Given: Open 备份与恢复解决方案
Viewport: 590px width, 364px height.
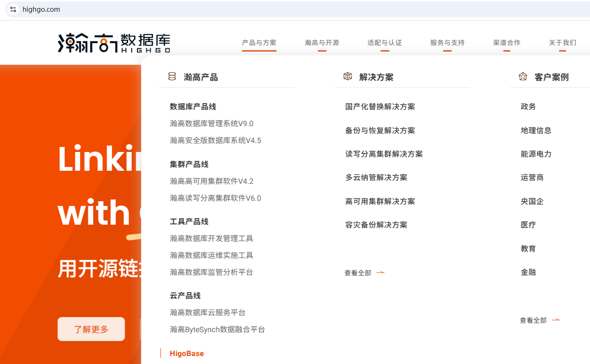Looking at the screenshot, I should [x=380, y=130].
